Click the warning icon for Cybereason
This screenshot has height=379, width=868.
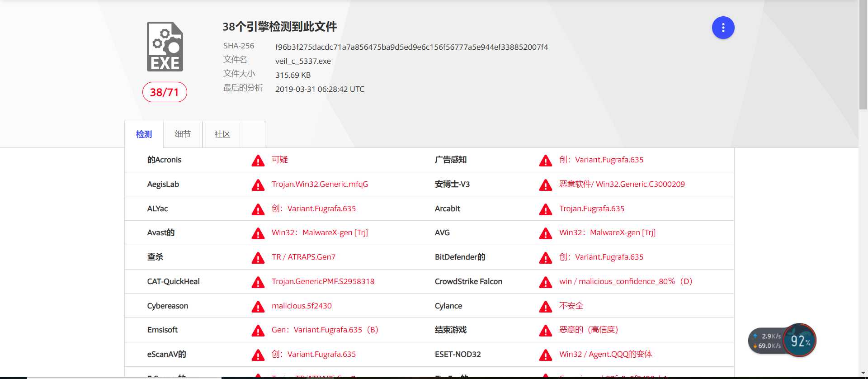258,307
